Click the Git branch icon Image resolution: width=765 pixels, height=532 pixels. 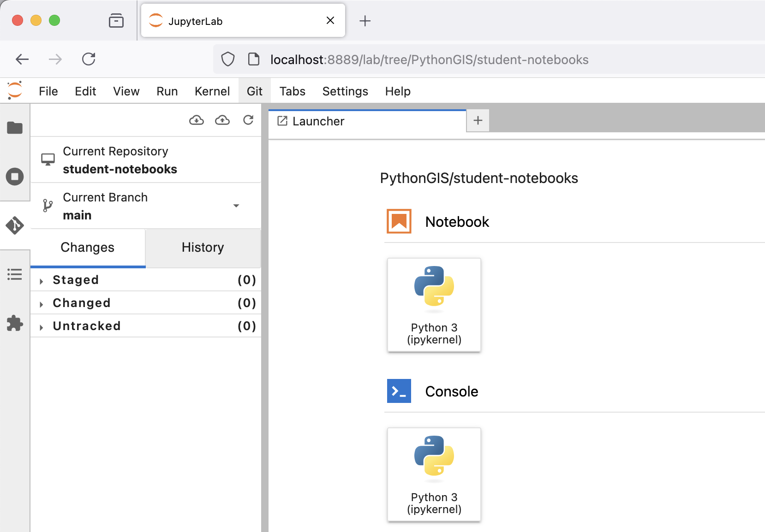[48, 206]
